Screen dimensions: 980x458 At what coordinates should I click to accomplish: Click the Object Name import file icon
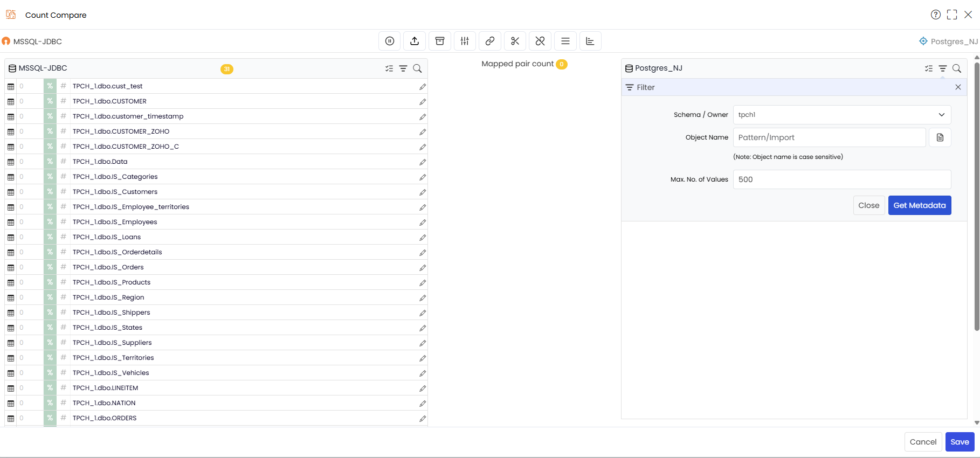(940, 137)
